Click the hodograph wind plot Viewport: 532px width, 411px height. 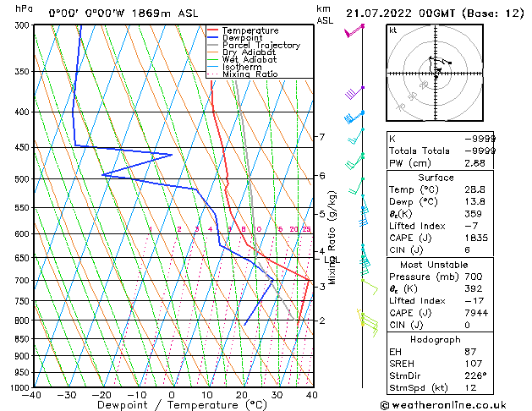pyautogui.click(x=435, y=73)
